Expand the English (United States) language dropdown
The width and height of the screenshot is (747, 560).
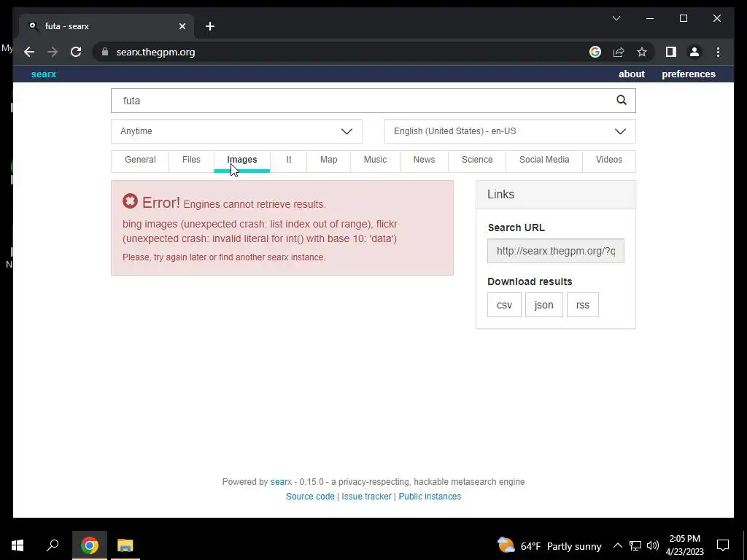click(x=510, y=131)
